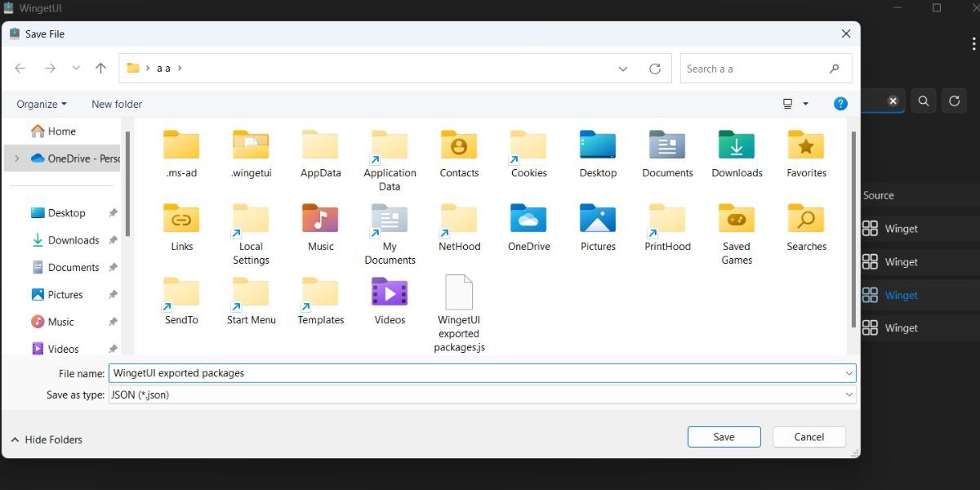Click the Save button
This screenshot has width=980, height=490.
click(724, 437)
